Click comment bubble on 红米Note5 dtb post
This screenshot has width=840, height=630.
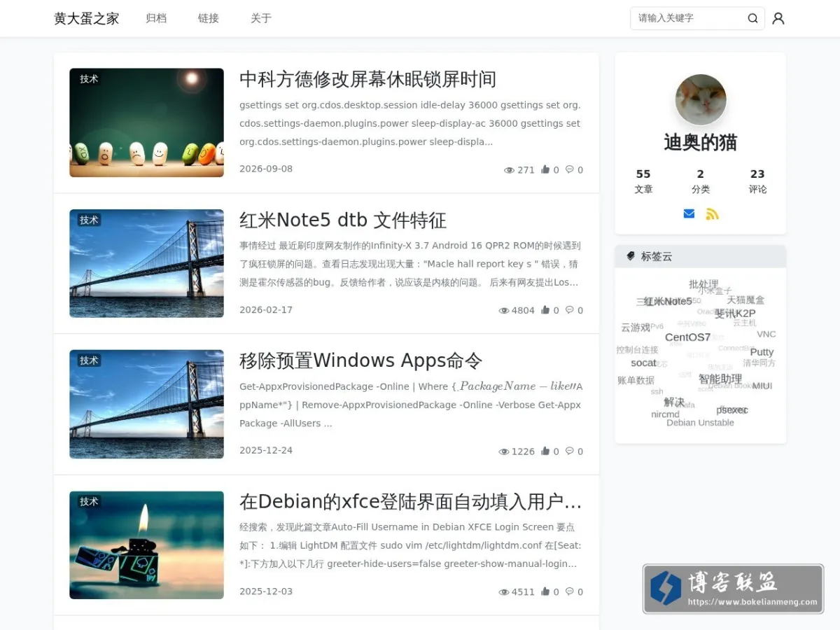[569, 310]
